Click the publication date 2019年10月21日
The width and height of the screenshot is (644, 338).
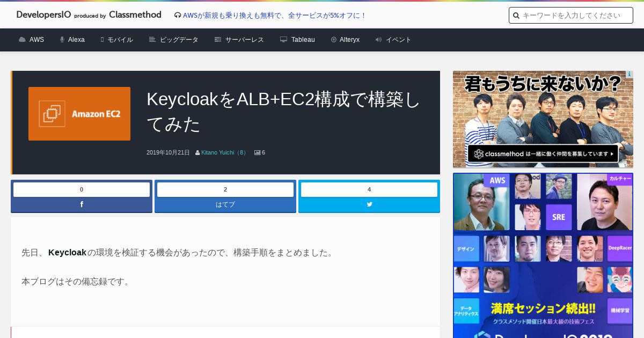[x=168, y=152]
